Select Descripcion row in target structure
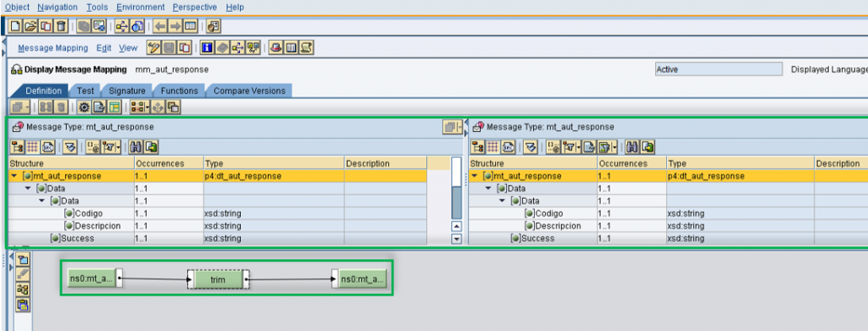The height and width of the screenshot is (331, 868). 668,226
